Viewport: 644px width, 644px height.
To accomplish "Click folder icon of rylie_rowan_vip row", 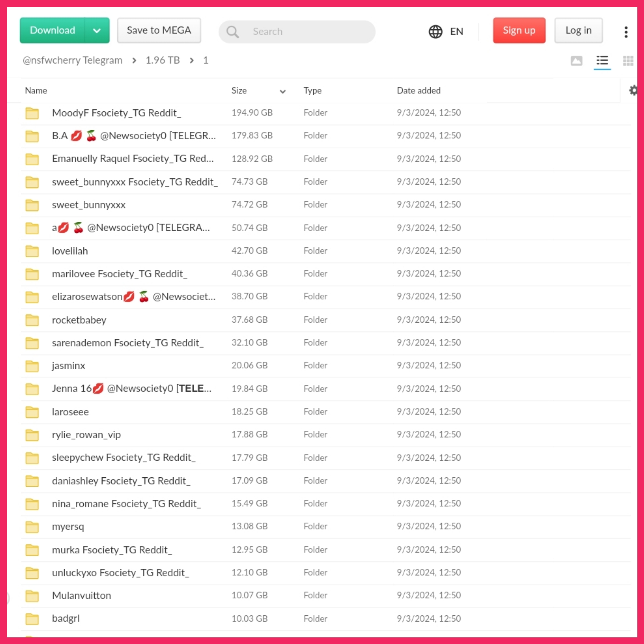I will [32, 435].
